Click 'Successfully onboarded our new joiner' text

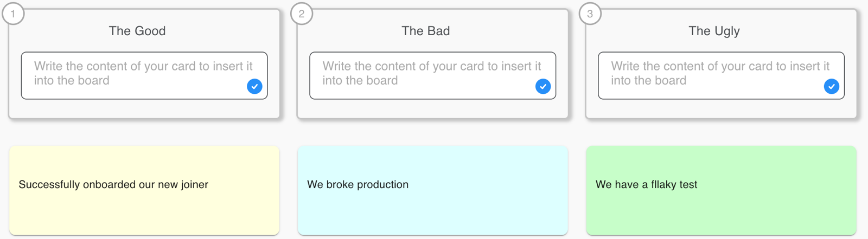click(113, 184)
